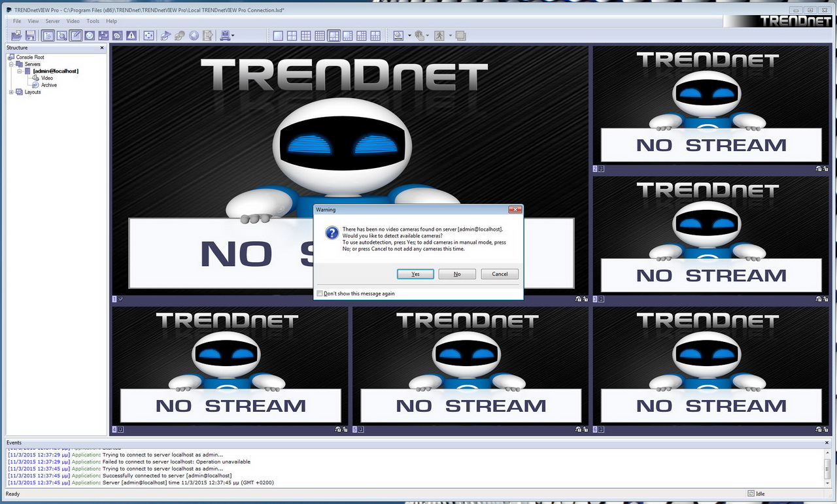Click the walking person motion toolbar icon
The image size is (837, 504).
[439, 35]
